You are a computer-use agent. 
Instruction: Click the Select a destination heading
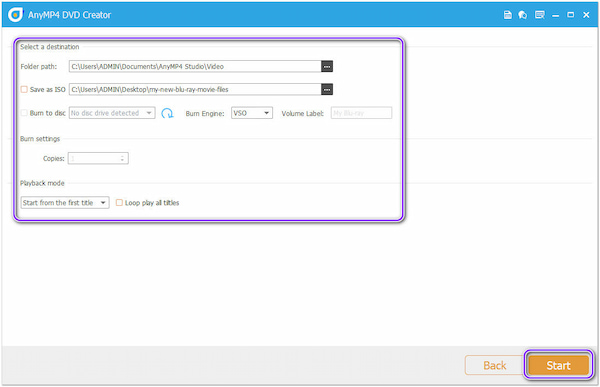coord(50,47)
